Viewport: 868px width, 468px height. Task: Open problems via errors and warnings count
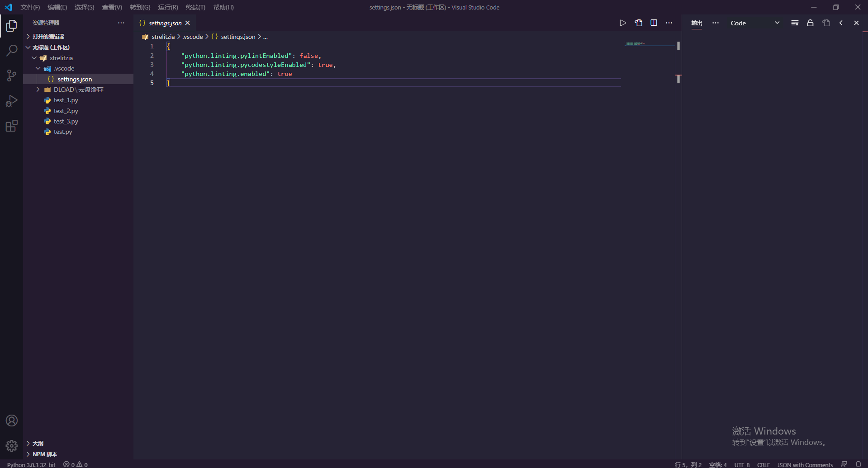(76, 464)
